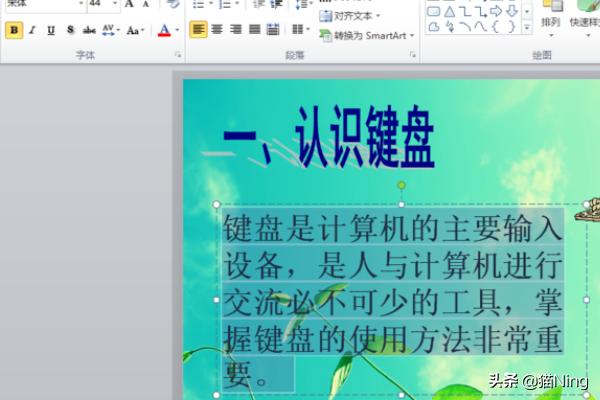Screen dimensions: 600x400
Task: Click top-left corner handle of textbox
Action: (216, 204)
